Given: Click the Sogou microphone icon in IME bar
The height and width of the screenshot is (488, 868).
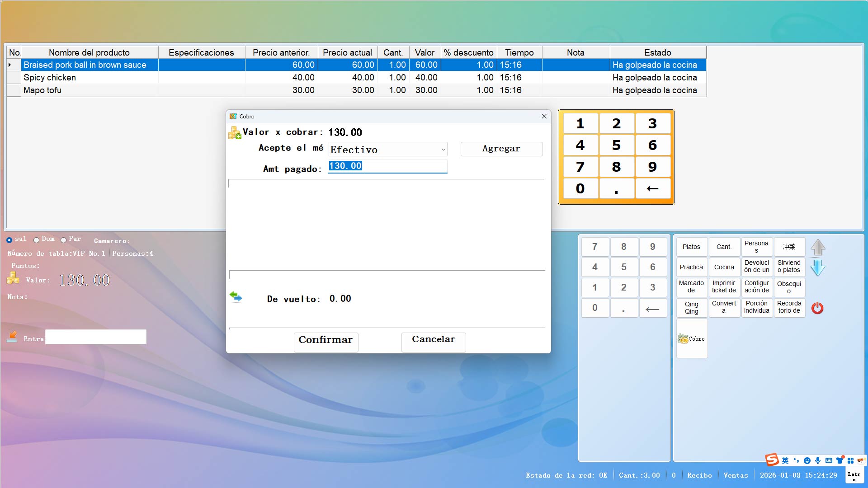Looking at the screenshot, I should point(817,460).
